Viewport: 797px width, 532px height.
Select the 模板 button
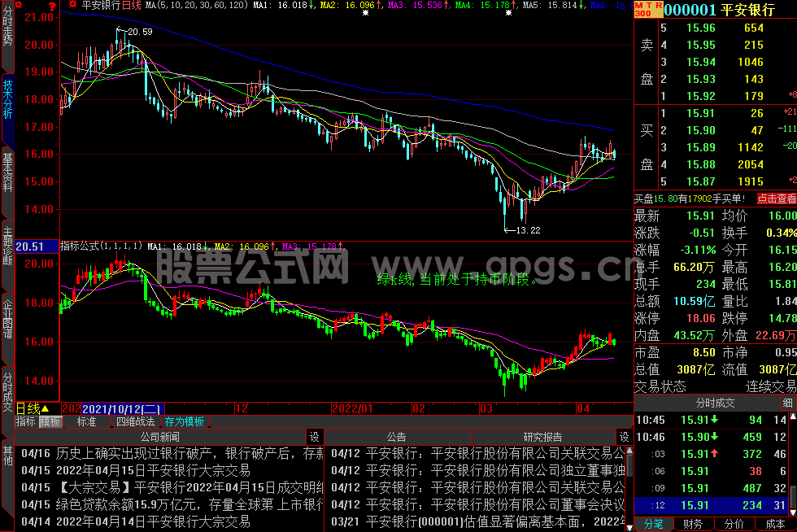click(x=50, y=421)
